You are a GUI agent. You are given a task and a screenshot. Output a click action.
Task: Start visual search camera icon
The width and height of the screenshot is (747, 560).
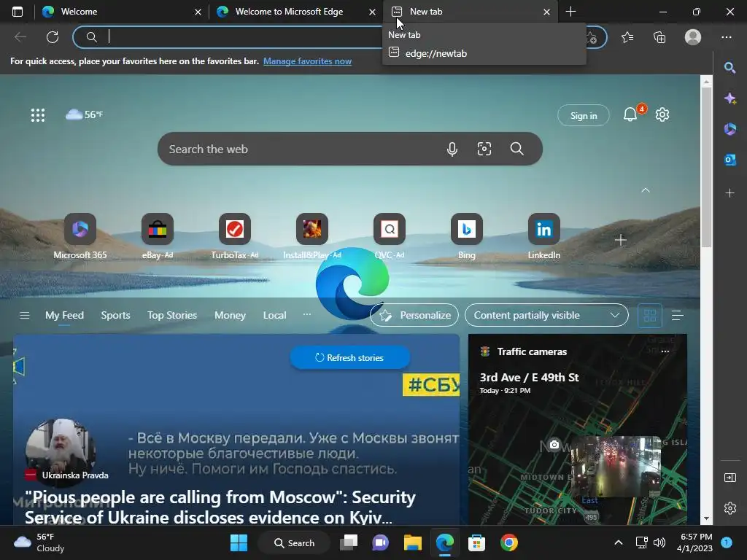click(484, 149)
